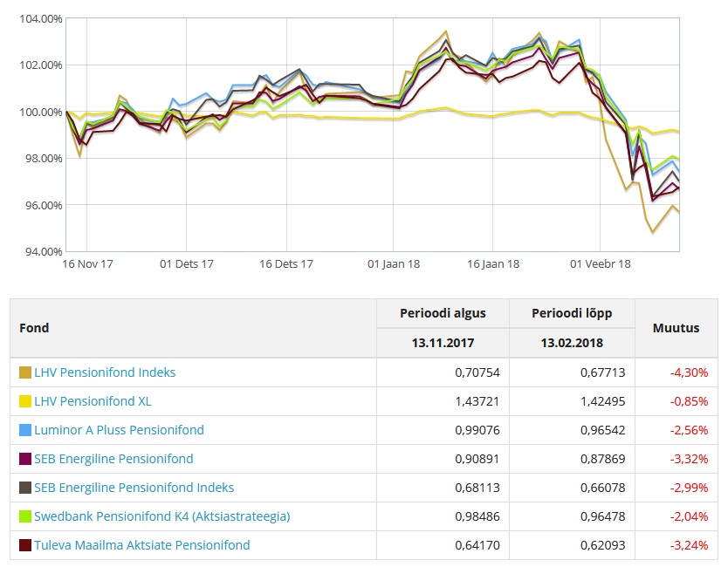Click the 16 Jaan 18 axis label

[493, 264]
